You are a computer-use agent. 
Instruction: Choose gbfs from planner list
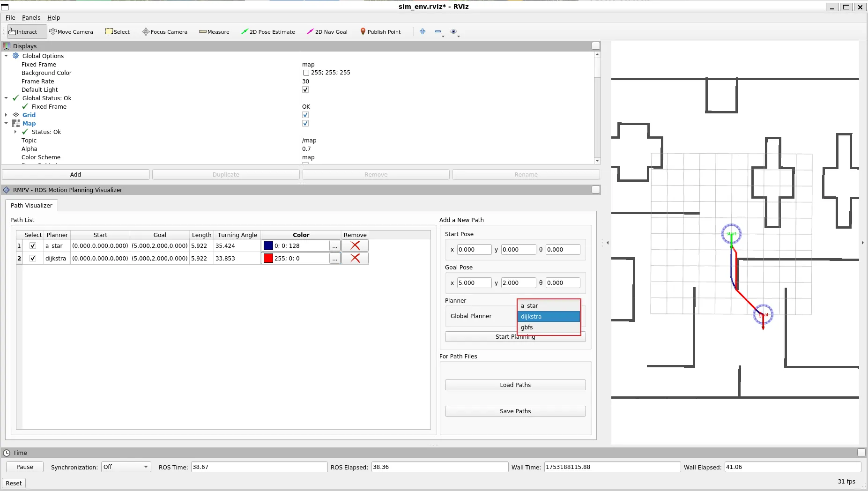[x=549, y=327]
